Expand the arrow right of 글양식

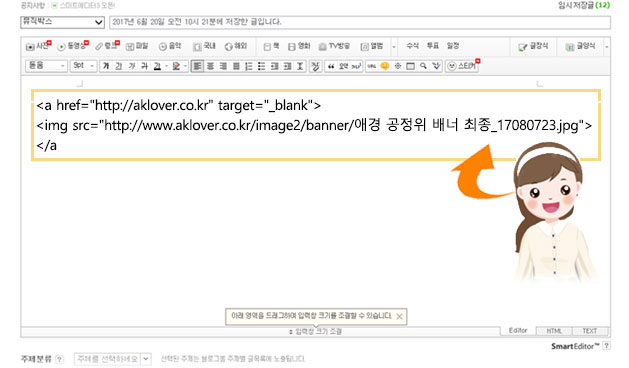607,47
